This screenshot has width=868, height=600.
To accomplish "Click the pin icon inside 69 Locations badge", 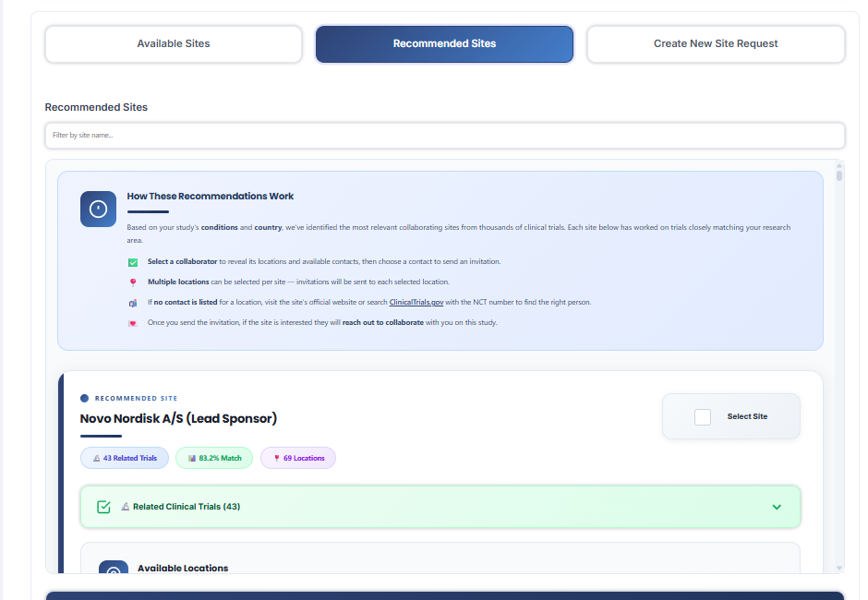I will point(276,458).
